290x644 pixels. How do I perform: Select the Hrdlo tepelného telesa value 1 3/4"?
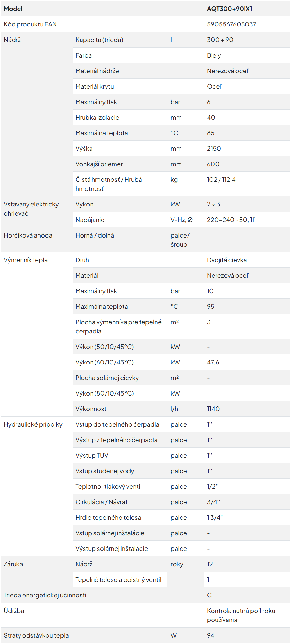215,518
